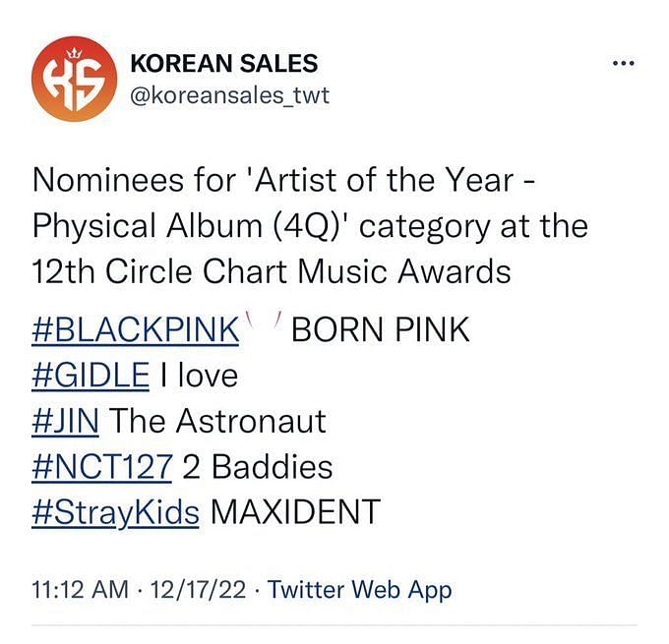669x644 pixels.
Task: Click the 'Nominees for' tweet text line
Action: (x=283, y=180)
